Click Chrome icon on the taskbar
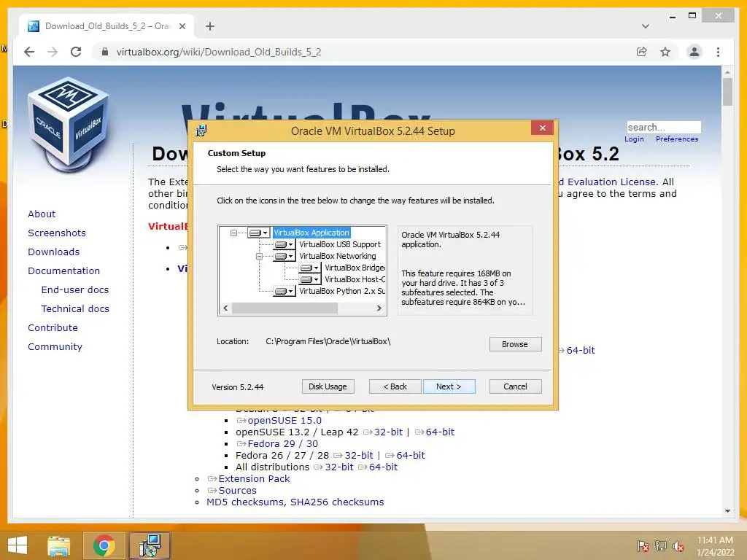747x560 pixels. (104, 545)
